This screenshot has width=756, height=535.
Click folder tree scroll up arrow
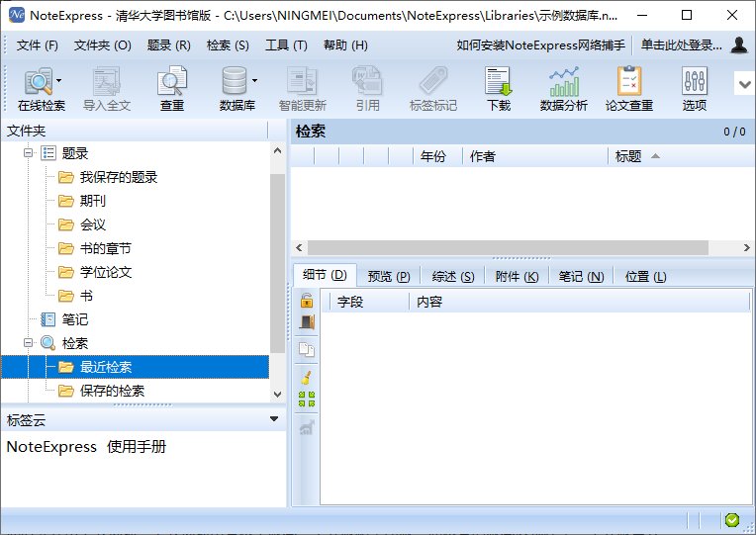coord(277,151)
